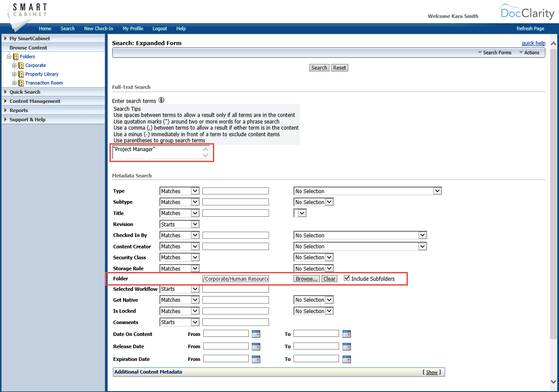Viewport: 559px width, 392px height.
Task: Open calendar for Expiration Date From
Action: [x=256, y=359]
